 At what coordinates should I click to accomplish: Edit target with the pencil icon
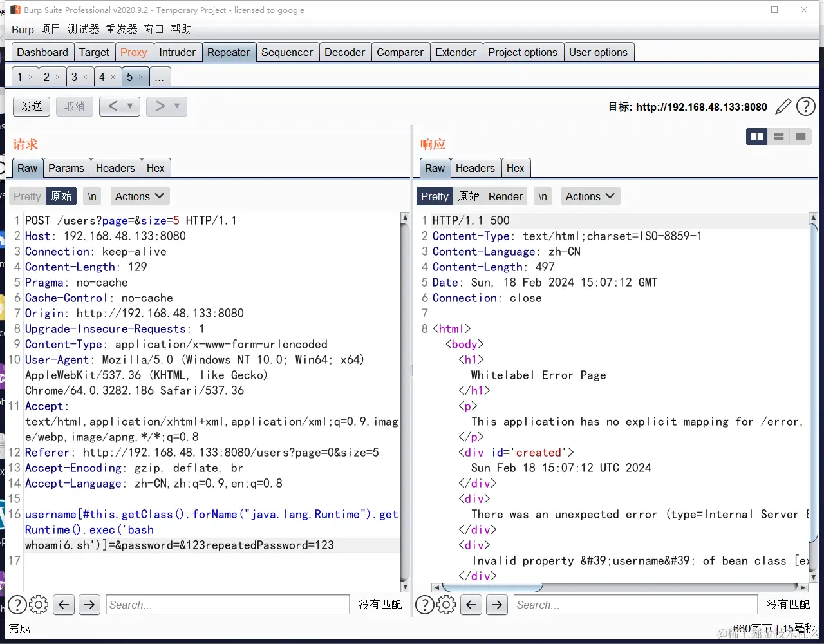(x=783, y=106)
